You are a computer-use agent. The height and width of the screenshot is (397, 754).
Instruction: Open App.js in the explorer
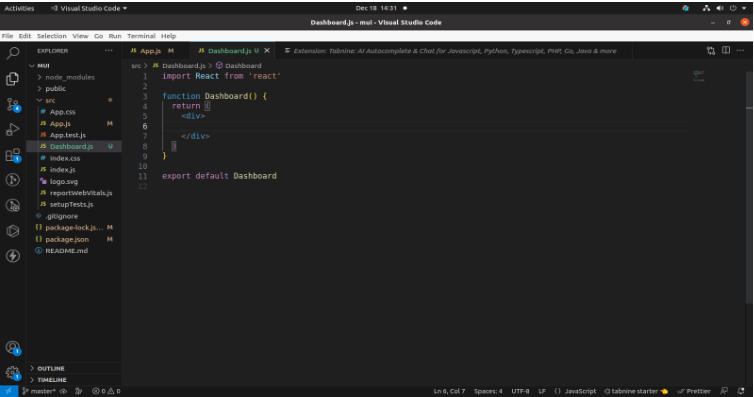[x=60, y=124]
